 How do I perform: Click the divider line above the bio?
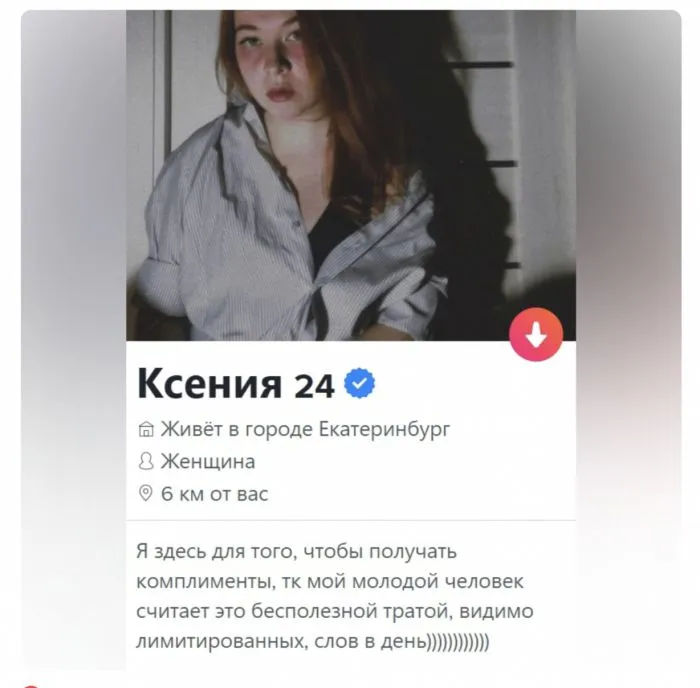click(351, 520)
